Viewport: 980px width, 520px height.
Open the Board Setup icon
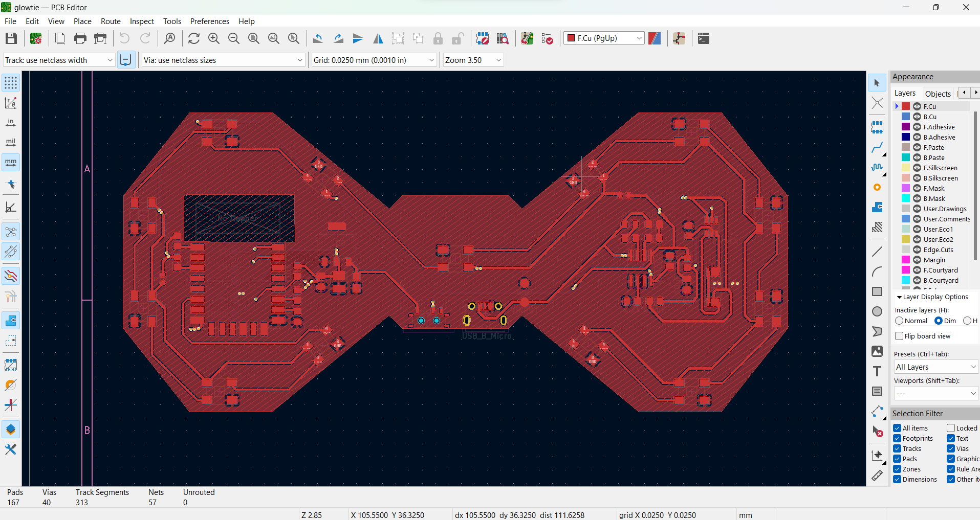pyautogui.click(x=36, y=38)
